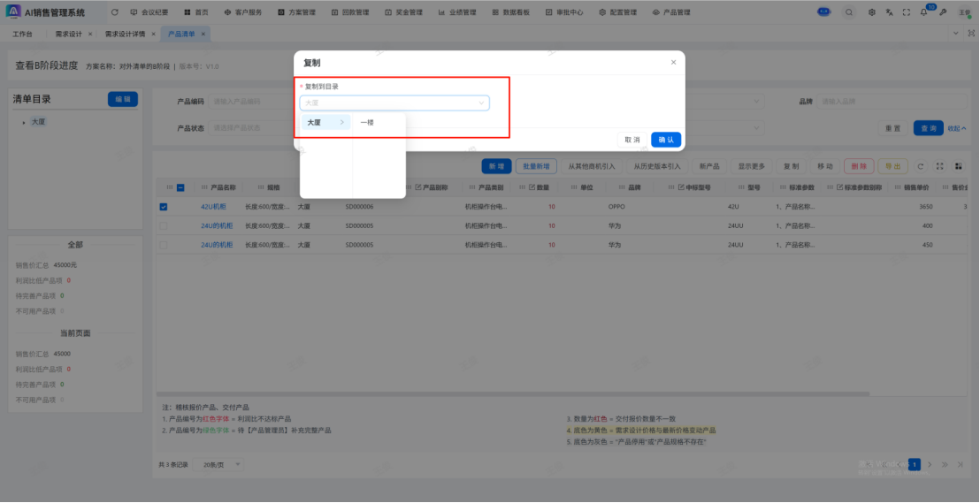Open the 20条/页 page size dropdown

(x=213, y=464)
